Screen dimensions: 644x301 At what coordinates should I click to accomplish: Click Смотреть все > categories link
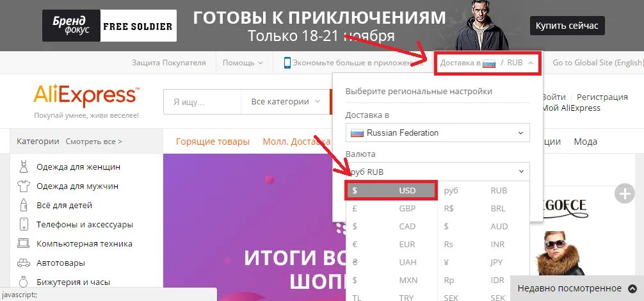pyautogui.click(x=93, y=142)
